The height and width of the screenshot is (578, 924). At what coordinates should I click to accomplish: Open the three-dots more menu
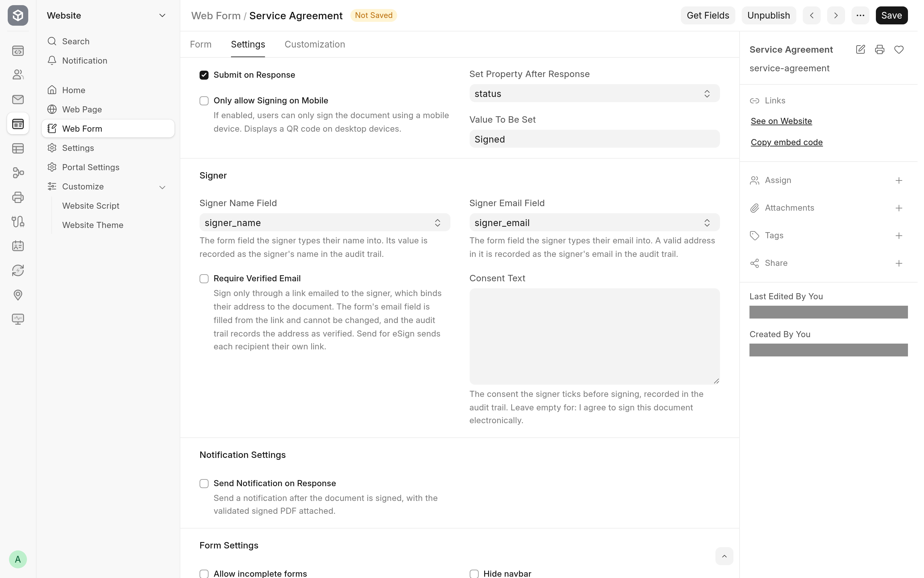(860, 15)
